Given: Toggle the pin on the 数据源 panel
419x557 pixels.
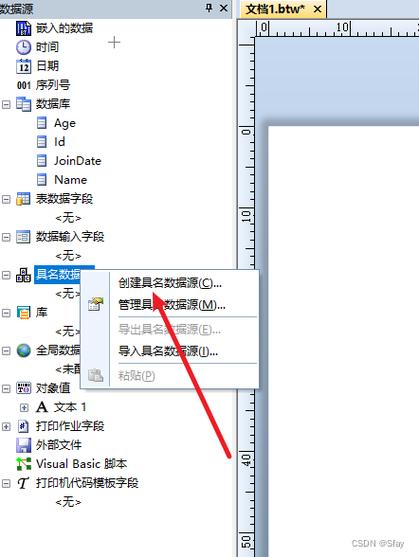Looking at the screenshot, I should pyautogui.click(x=209, y=8).
